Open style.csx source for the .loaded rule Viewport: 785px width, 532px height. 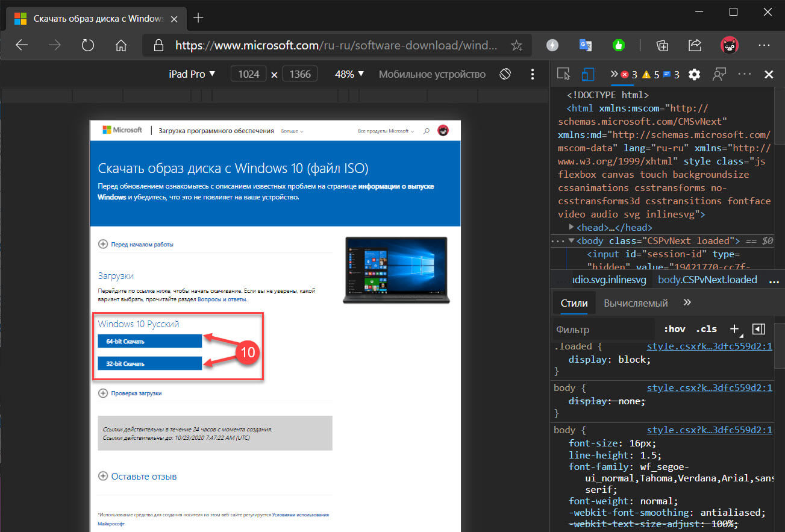point(709,346)
